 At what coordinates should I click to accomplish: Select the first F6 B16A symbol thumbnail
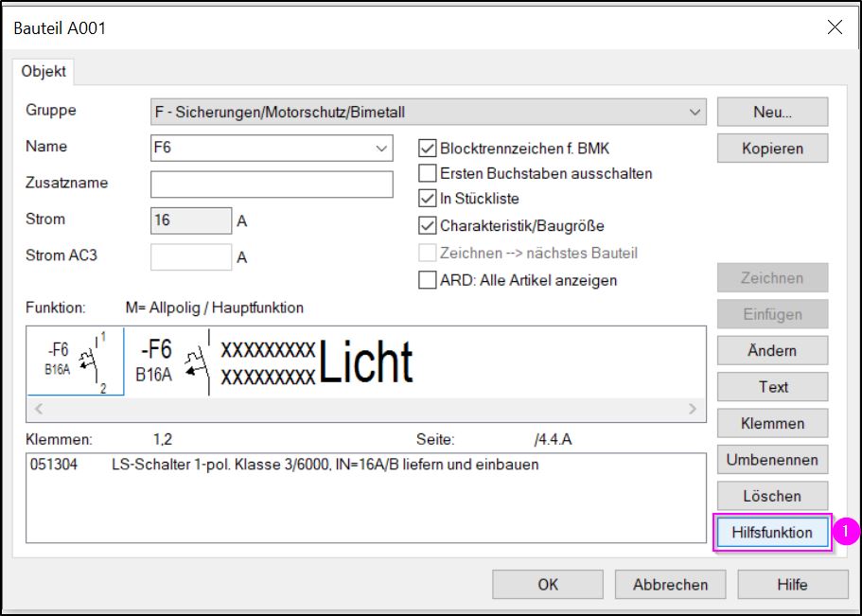[x=76, y=361]
